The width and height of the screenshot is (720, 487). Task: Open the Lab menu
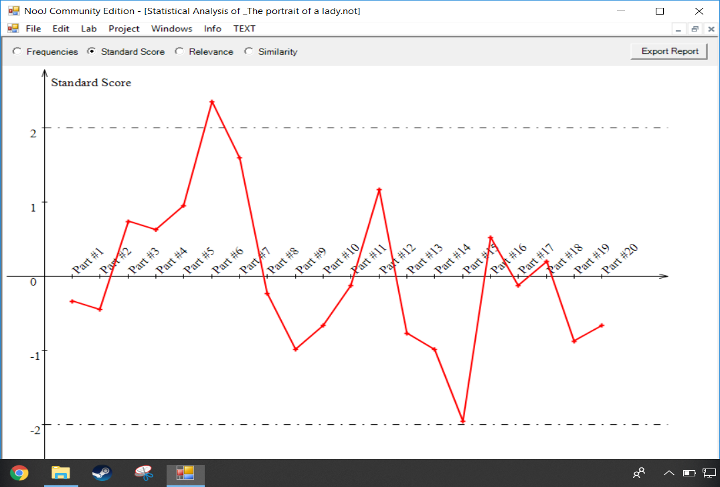89,29
